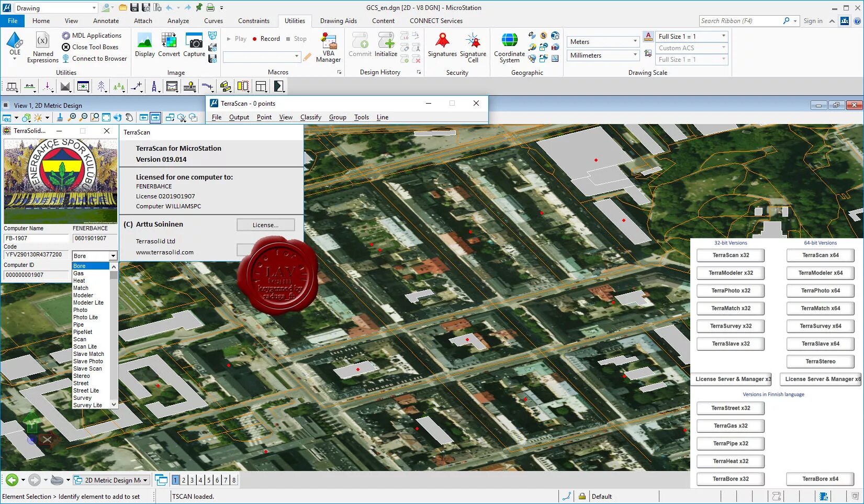Screen dimensions: 864x504
Task: Open the Tools menu in TerraScan
Action: (361, 117)
